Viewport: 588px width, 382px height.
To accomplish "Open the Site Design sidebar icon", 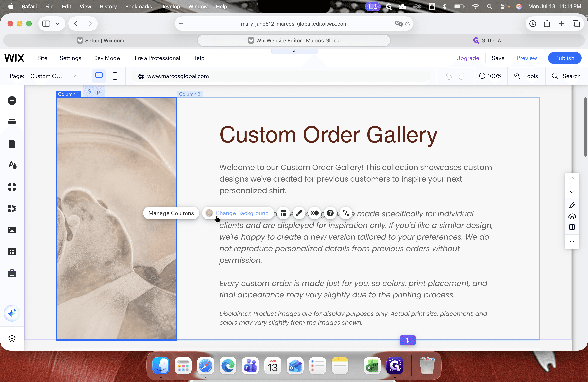I will [12, 165].
